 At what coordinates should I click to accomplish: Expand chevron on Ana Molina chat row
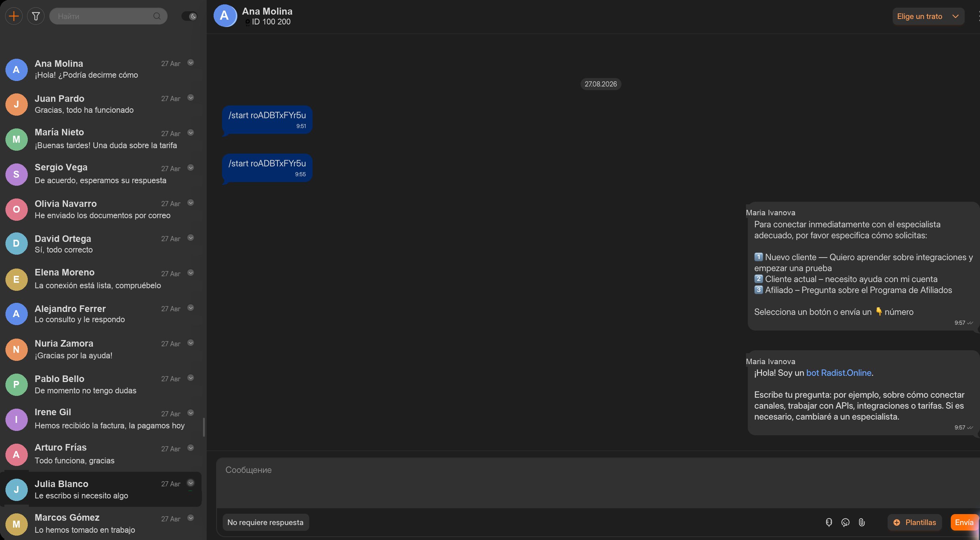191,63
